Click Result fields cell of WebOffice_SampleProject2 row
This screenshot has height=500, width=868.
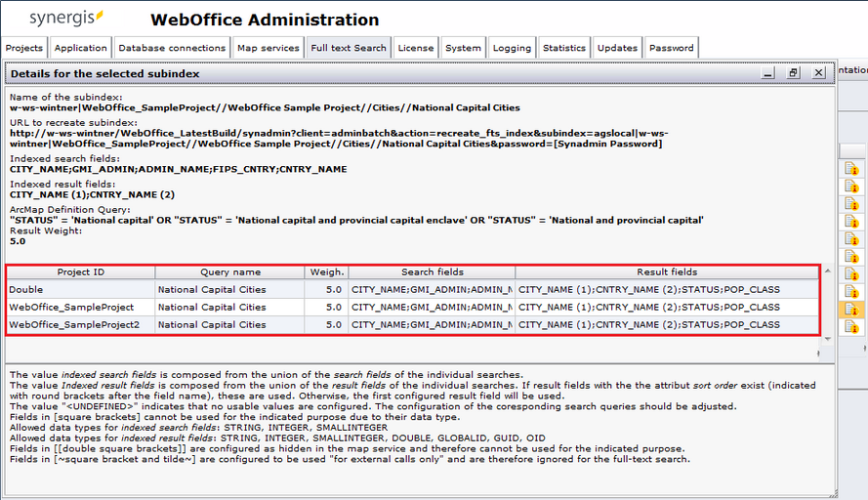(x=667, y=324)
